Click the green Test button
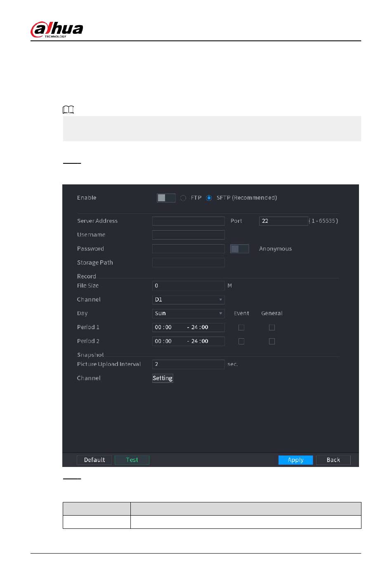392x561 pixels. [x=132, y=460]
